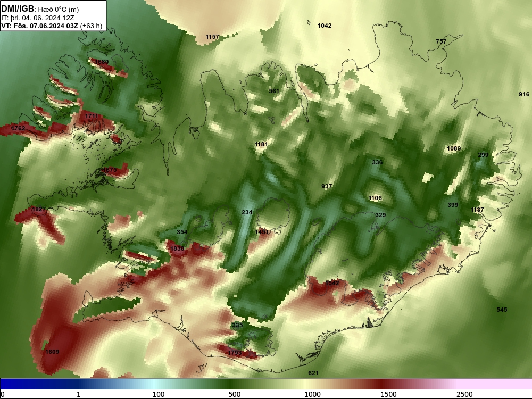Click the legend tick label 1
The width and height of the screenshot is (532, 399).
78,394
